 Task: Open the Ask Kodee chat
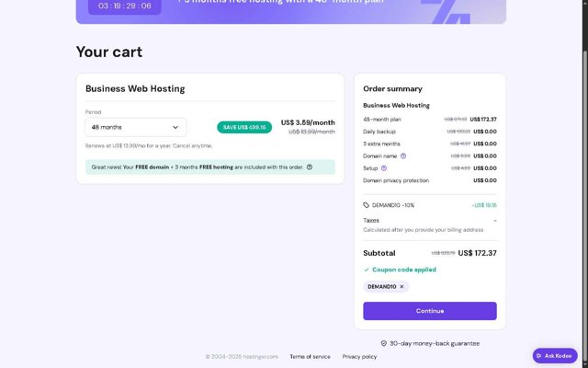pos(555,356)
